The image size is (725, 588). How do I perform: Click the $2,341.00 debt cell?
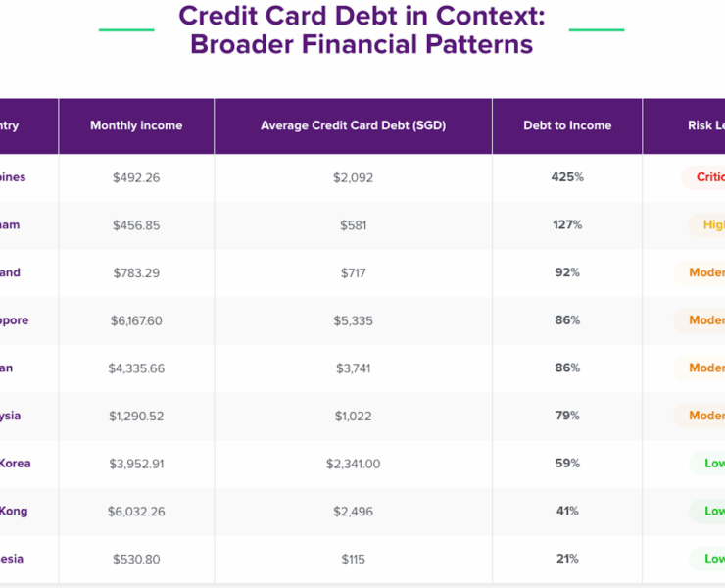353,464
